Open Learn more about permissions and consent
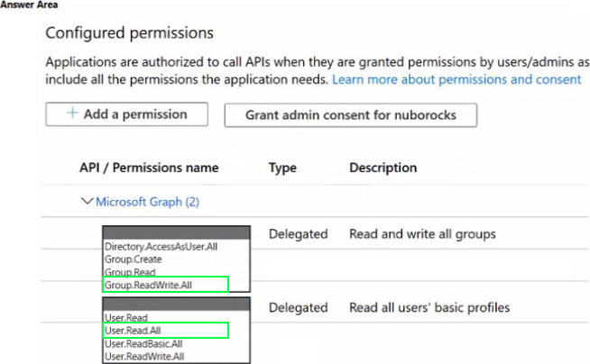590x364 pixels. [456, 79]
